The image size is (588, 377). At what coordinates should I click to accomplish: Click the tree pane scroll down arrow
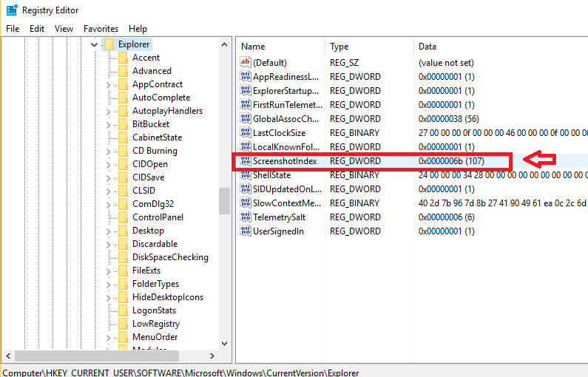[225, 343]
